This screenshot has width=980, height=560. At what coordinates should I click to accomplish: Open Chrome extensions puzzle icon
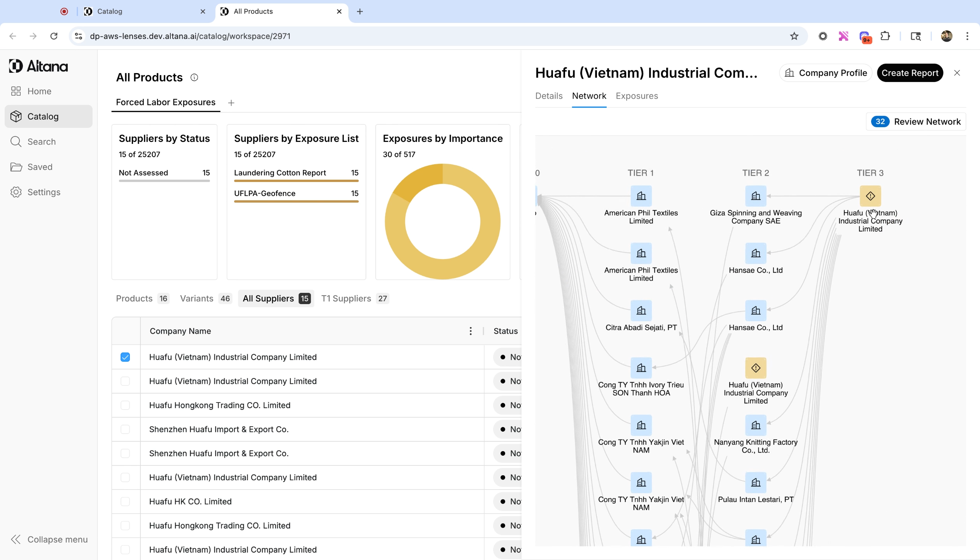point(885,36)
